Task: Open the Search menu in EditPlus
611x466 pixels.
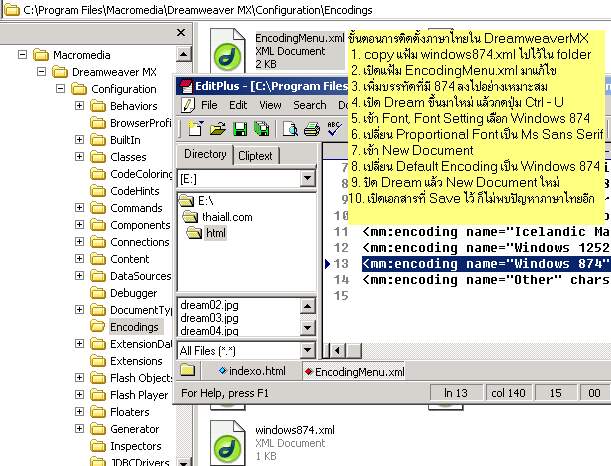Action: click(309, 105)
